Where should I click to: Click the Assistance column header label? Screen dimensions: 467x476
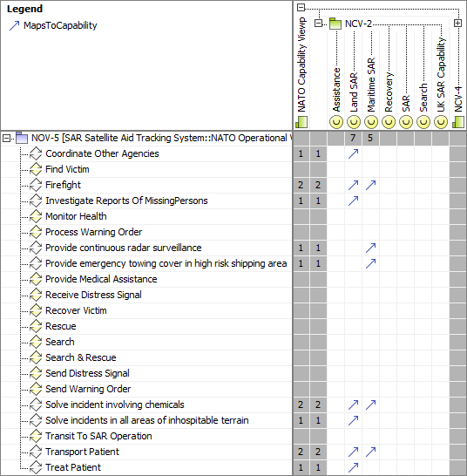(336, 90)
